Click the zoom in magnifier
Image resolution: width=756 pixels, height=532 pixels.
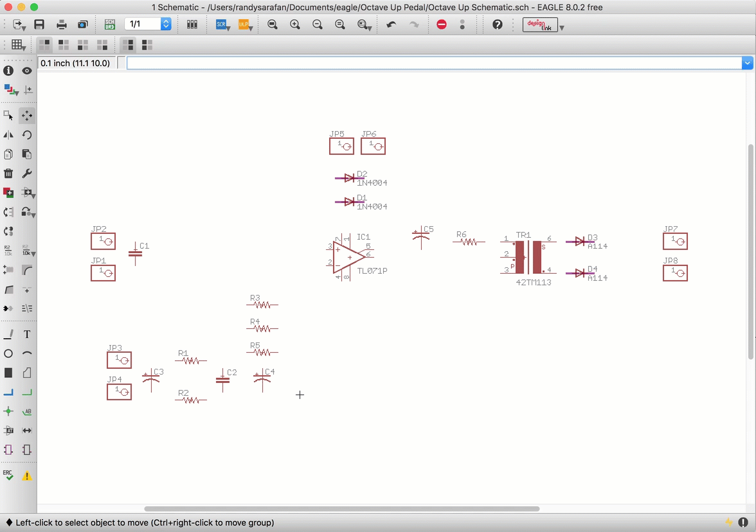295,24
